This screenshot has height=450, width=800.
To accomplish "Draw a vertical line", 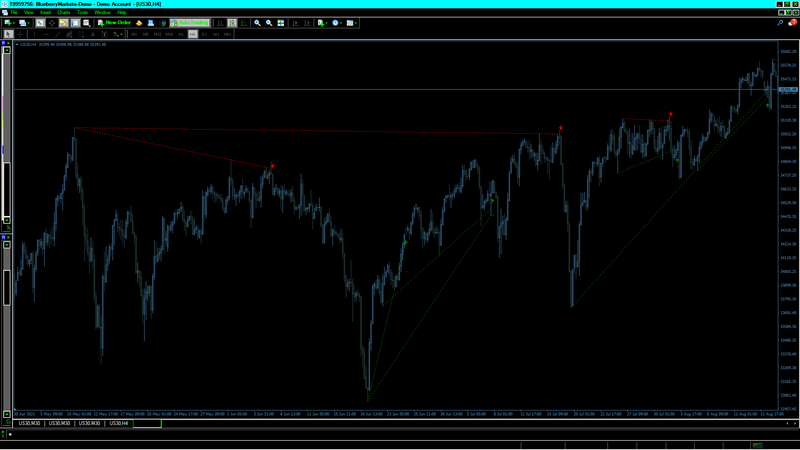I will pos(34,34).
